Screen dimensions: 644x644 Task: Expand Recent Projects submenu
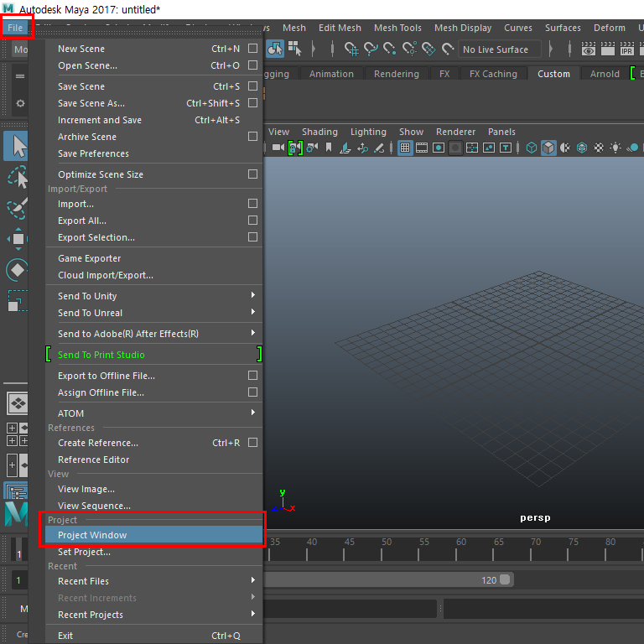point(253,614)
